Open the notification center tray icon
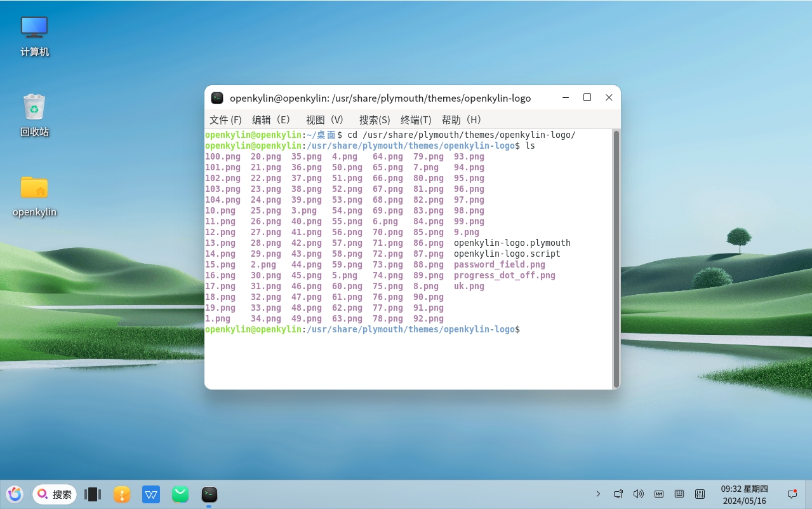 (x=792, y=494)
